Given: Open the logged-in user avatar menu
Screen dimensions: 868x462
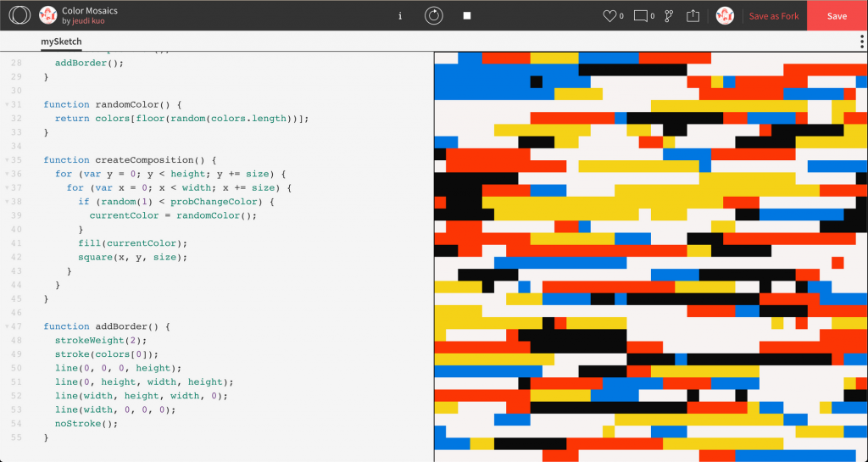Looking at the screenshot, I should (725, 15).
